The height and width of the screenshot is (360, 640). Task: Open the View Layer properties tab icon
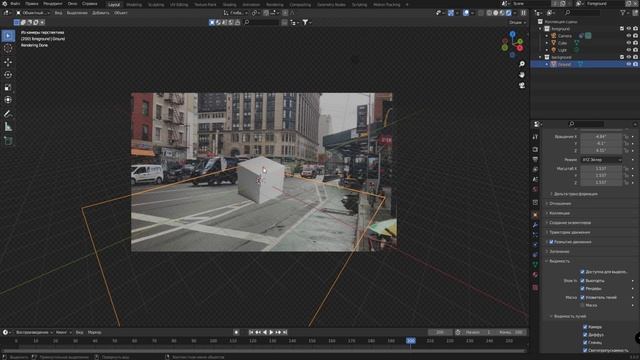pos(535,169)
